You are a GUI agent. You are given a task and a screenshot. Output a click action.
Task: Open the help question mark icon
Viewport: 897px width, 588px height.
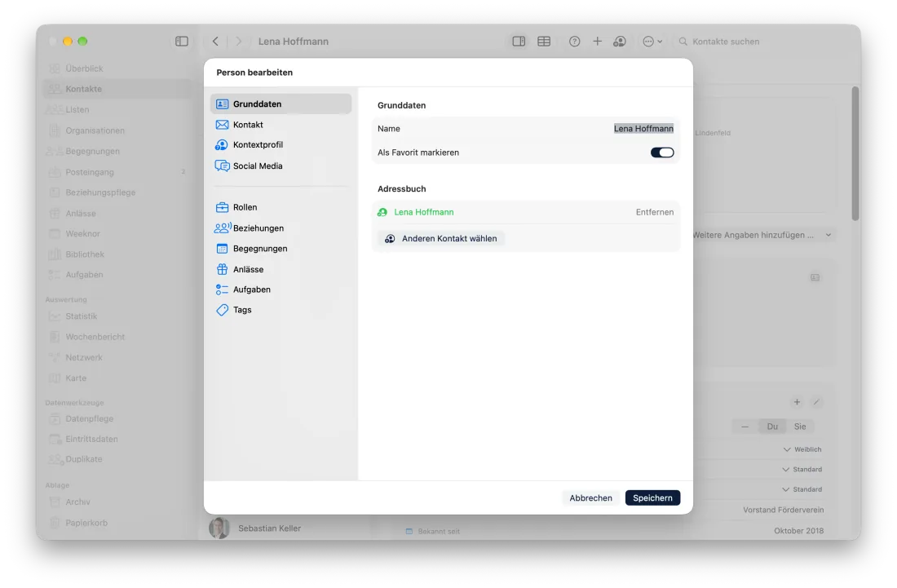coord(574,41)
